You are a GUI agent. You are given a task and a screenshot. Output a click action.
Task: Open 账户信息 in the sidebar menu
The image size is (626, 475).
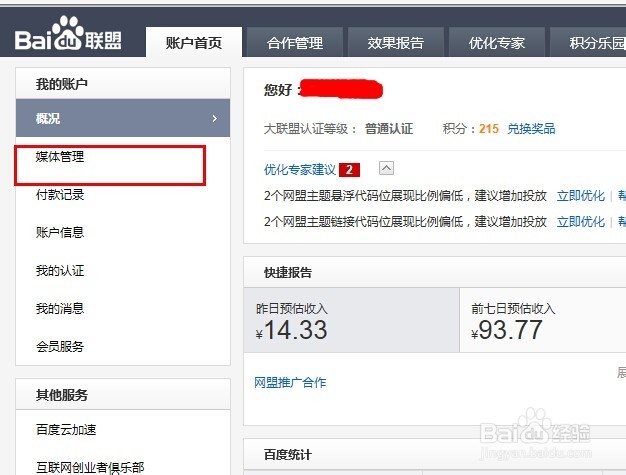(60, 232)
